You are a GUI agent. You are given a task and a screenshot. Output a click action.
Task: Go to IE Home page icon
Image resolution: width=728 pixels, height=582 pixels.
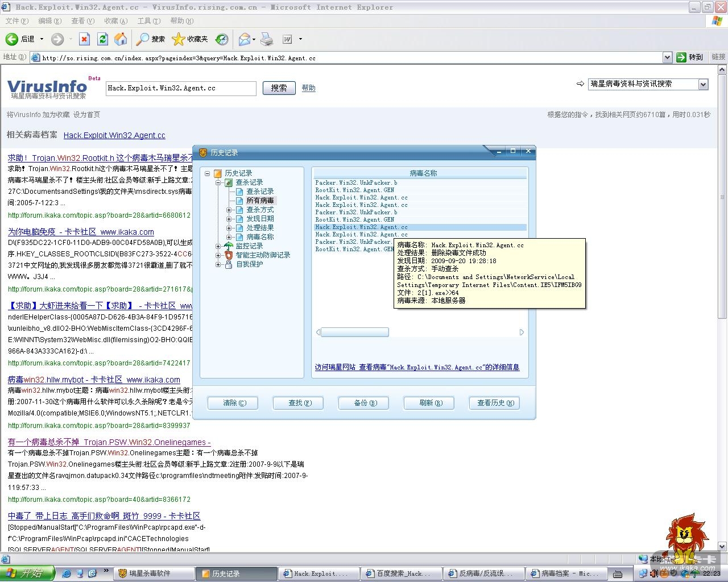pos(121,39)
